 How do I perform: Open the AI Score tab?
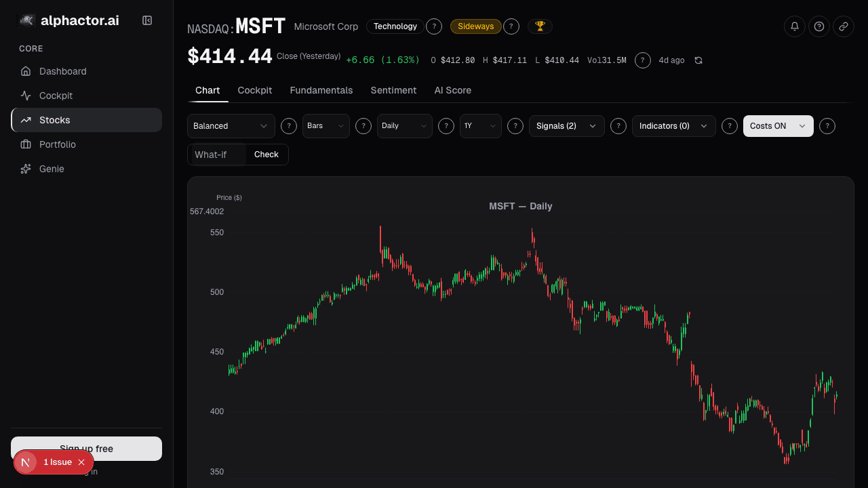pos(453,90)
